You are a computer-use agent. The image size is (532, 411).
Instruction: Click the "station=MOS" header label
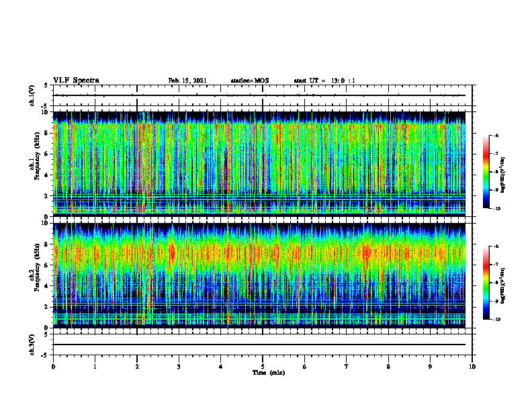click(x=250, y=81)
